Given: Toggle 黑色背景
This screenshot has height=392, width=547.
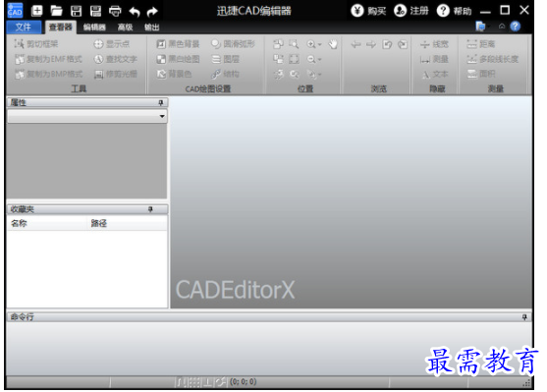Looking at the screenshot, I should (178, 44).
